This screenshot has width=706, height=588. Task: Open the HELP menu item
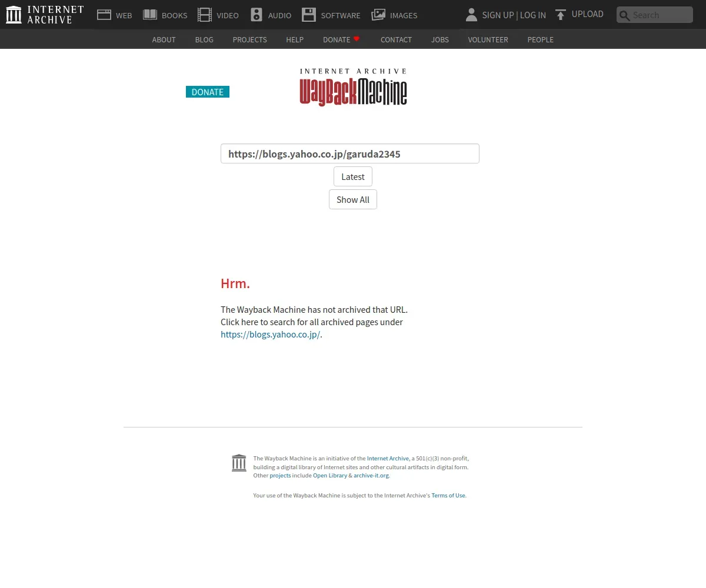(x=295, y=39)
